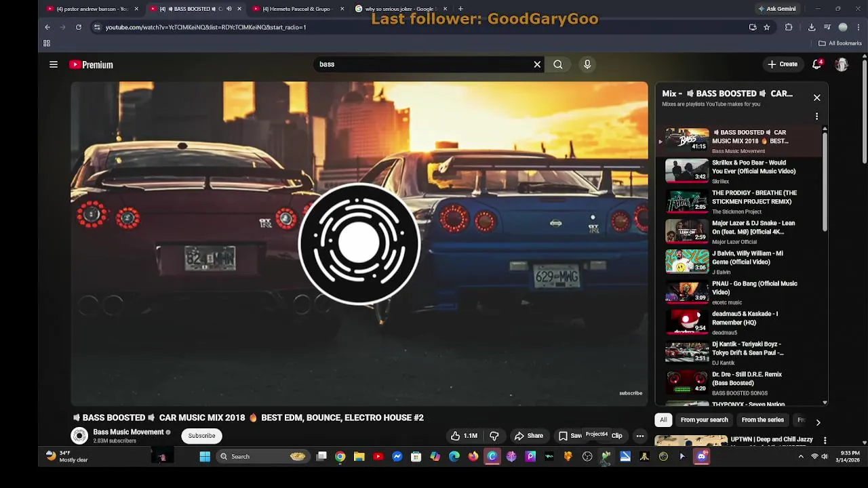Open the All Bookmarks folder
Viewport: 868px width, 488px height.
pyautogui.click(x=840, y=43)
